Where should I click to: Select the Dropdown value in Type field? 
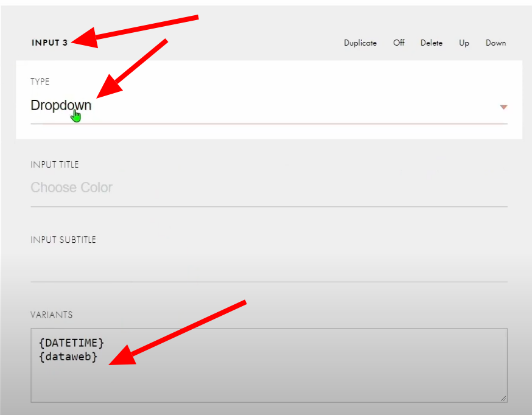(61, 105)
